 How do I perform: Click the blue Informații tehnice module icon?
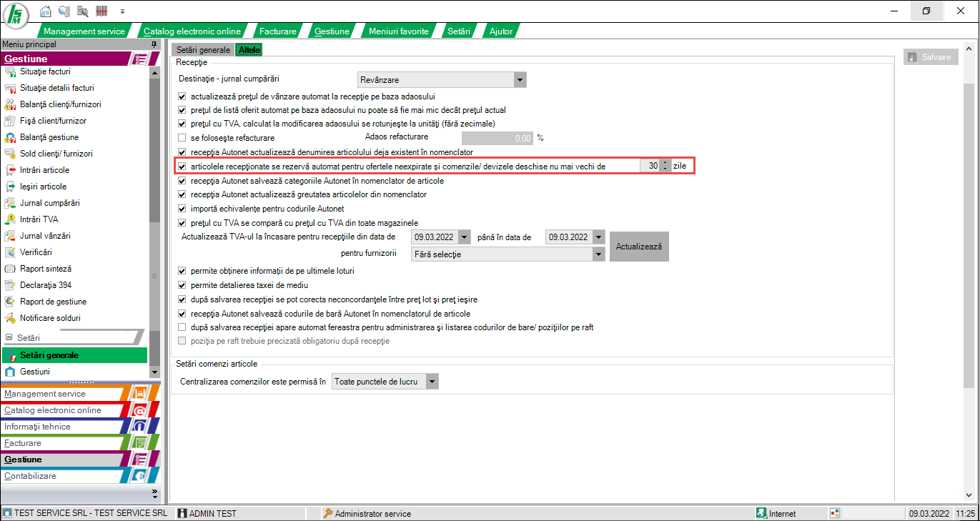[140, 427]
